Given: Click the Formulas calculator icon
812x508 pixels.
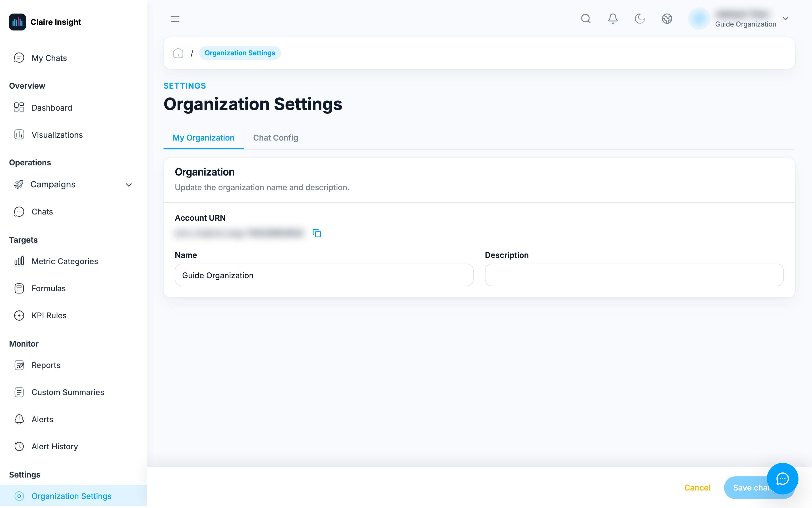Looking at the screenshot, I should click(19, 288).
